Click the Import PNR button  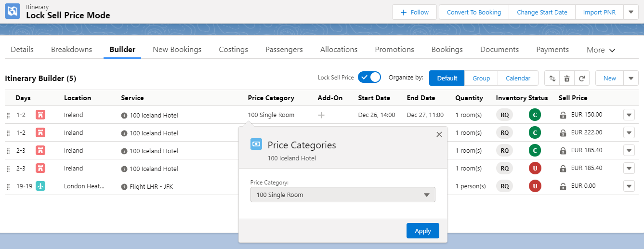[x=599, y=12]
